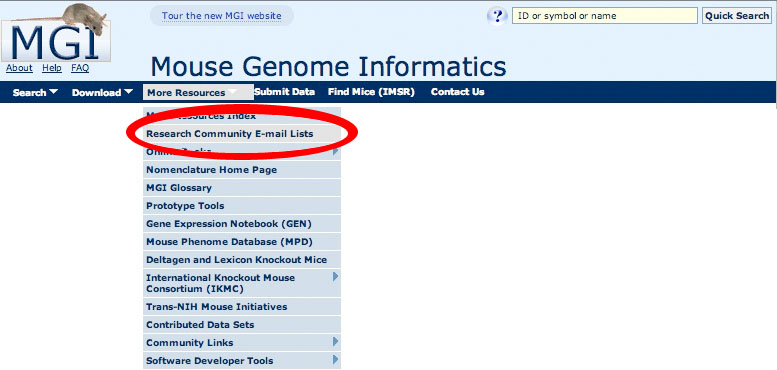This screenshot has width=777, height=370.
Task: Open the FAQ link
Action: 80,68
